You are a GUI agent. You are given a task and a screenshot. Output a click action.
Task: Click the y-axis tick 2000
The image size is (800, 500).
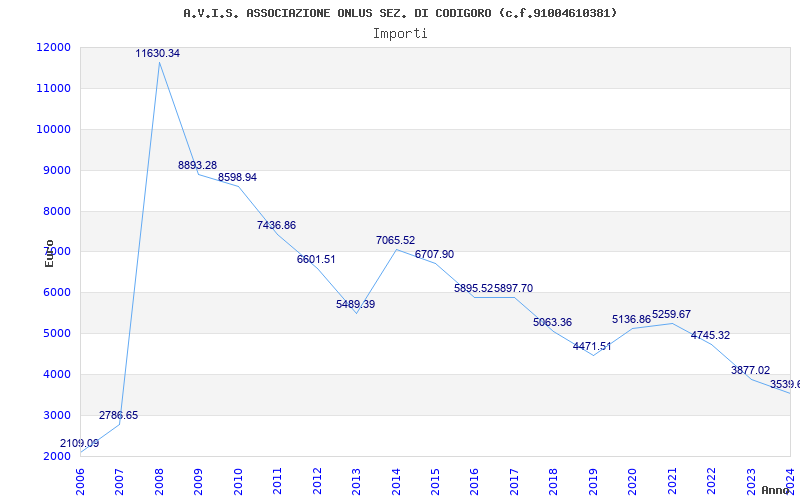[56, 456]
